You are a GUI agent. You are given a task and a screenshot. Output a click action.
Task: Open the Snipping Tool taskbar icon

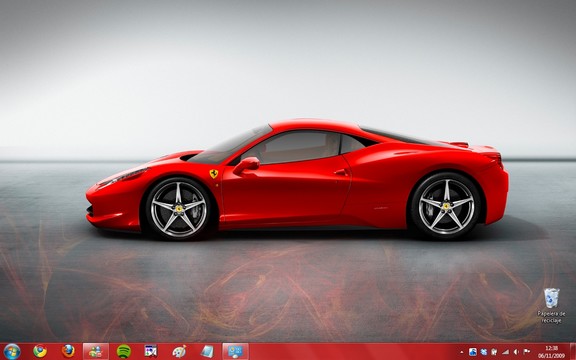coord(151,352)
